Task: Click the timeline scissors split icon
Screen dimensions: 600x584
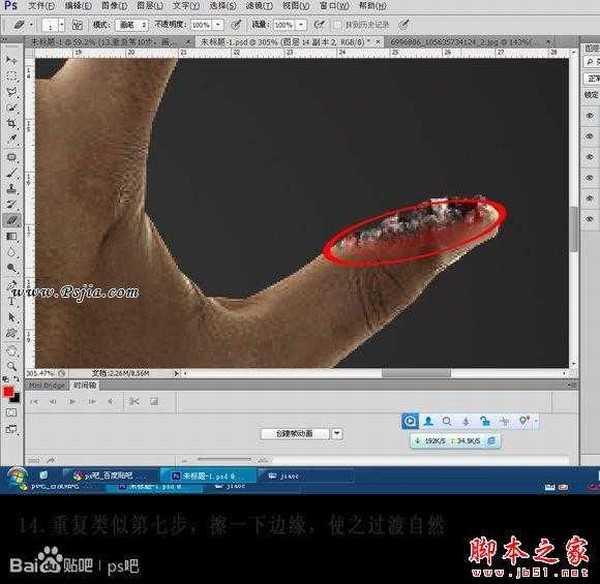Action: (x=133, y=401)
